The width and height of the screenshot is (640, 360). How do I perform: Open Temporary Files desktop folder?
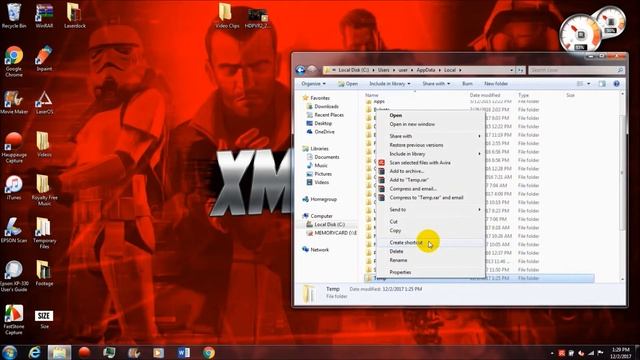[x=44, y=233]
